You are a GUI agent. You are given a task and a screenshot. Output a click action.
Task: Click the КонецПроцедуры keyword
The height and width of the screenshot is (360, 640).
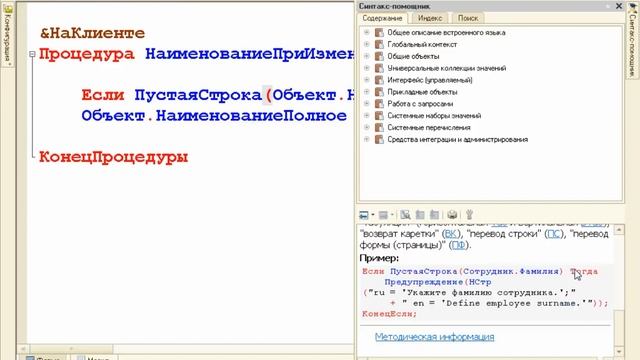113,157
